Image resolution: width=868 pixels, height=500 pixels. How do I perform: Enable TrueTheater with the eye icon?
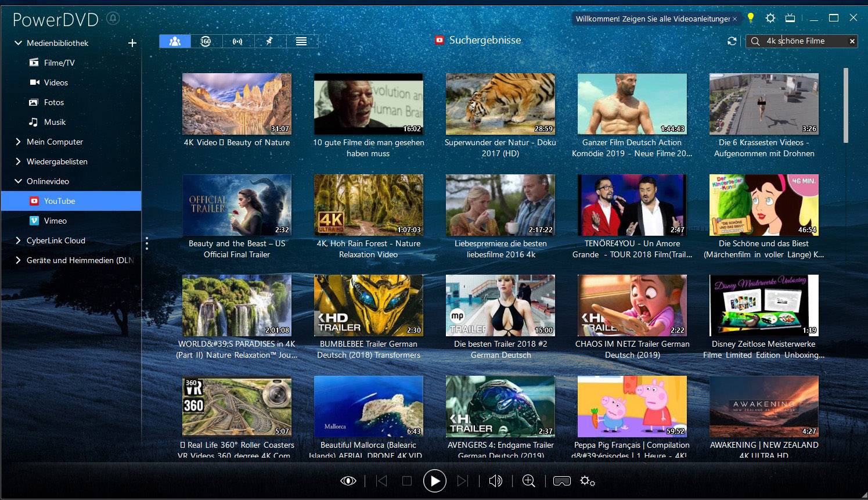348,481
